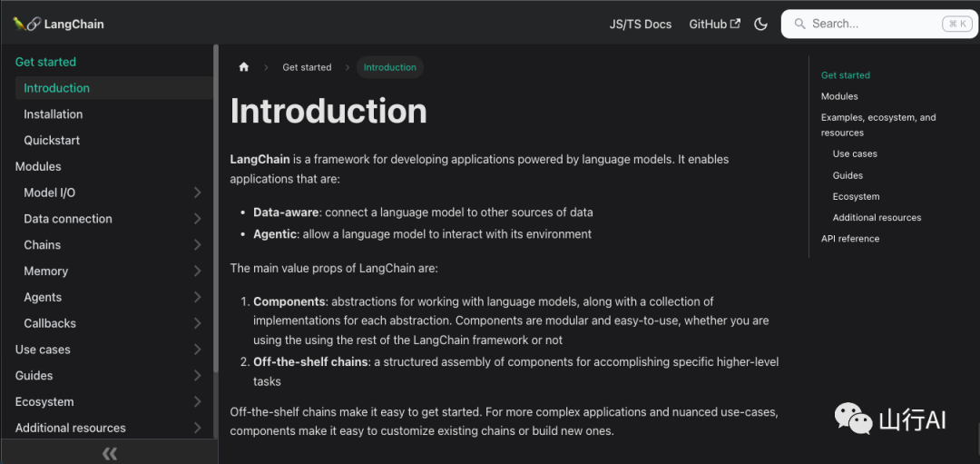Click the bold Off-the-shelf chains text
The width and height of the screenshot is (980, 464).
pos(310,362)
